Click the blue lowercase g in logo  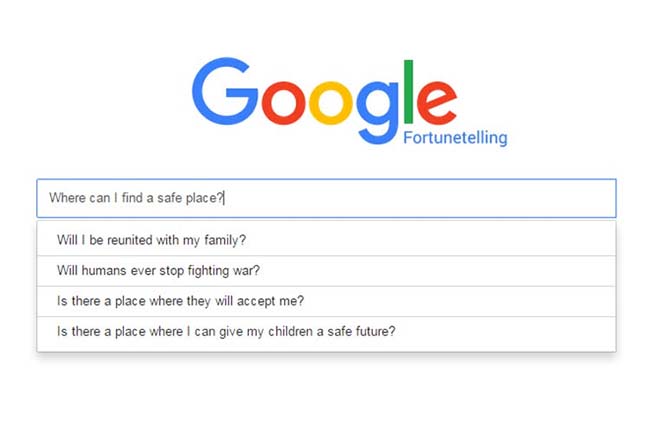[x=378, y=112]
